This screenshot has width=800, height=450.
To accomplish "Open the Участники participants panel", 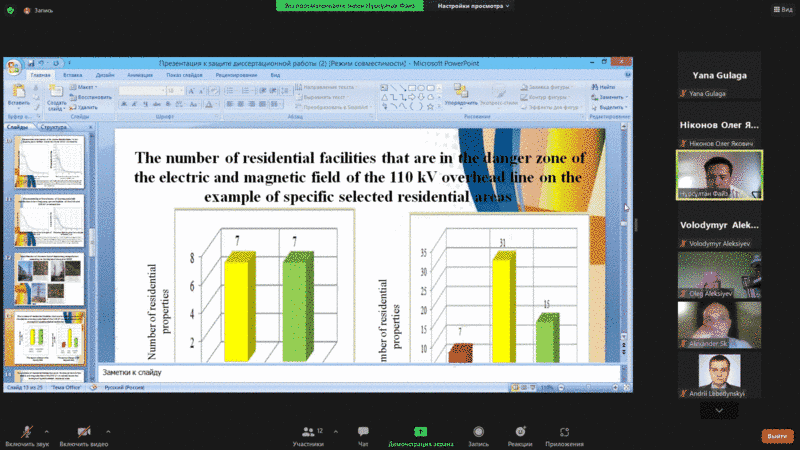I will (x=308, y=432).
